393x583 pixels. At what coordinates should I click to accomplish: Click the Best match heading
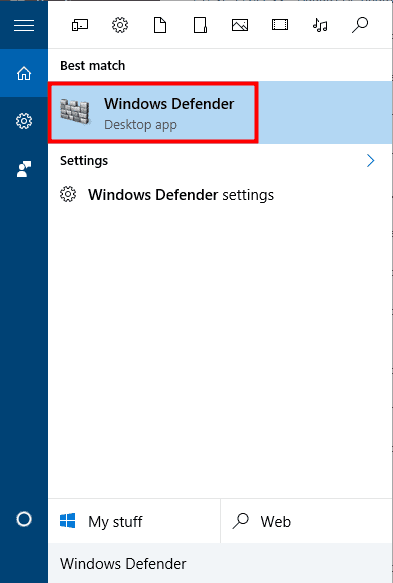click(x=93, y=66)
